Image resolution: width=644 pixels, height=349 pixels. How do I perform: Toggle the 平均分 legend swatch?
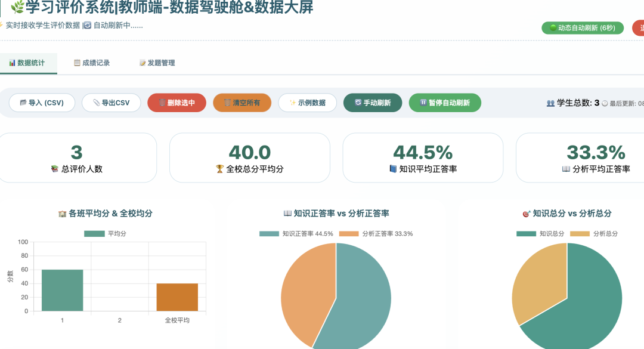(x=94, y=233)
